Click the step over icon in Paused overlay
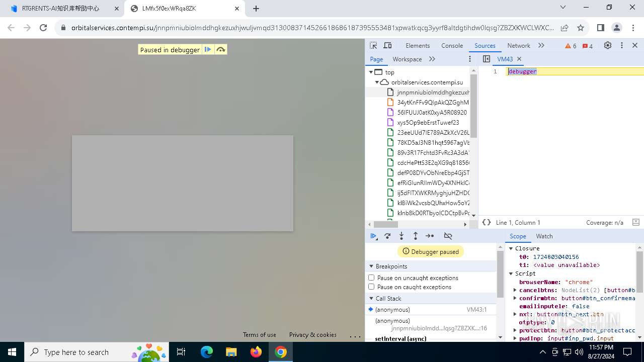The height and width of the screenshot is (362, 644). tap(220, 49)
